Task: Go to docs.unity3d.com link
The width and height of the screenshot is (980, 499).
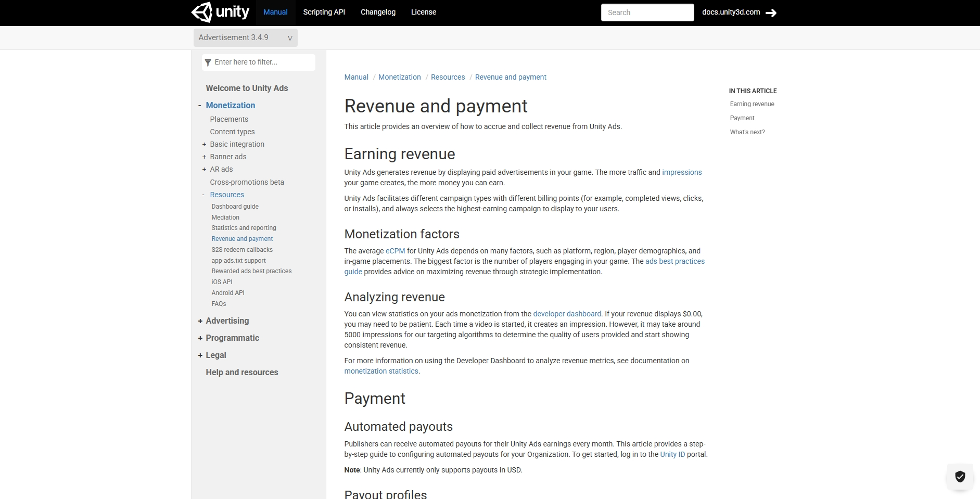Action: (731, 12)
